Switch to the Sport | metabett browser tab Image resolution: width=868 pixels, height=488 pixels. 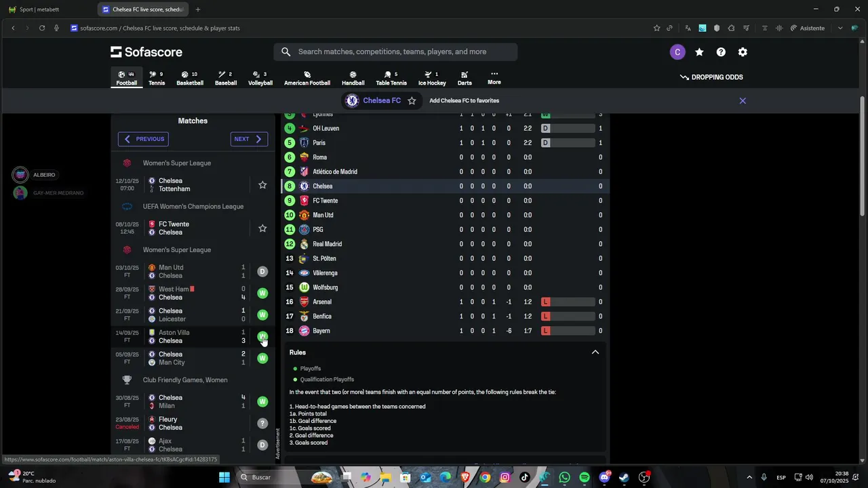(49, 9)
